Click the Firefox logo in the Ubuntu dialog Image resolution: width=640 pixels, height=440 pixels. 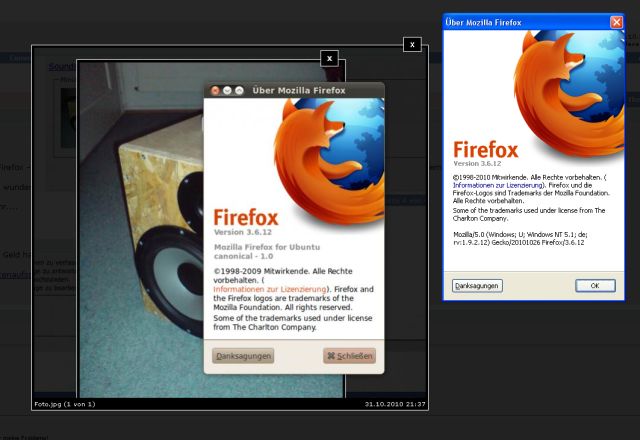pos(330,160)
